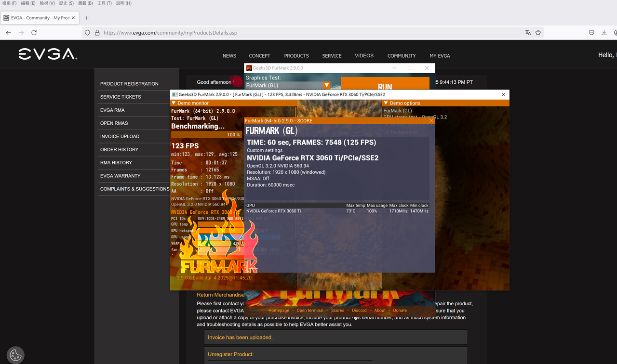Open the 歷史 (S) menu

[67, 3]
